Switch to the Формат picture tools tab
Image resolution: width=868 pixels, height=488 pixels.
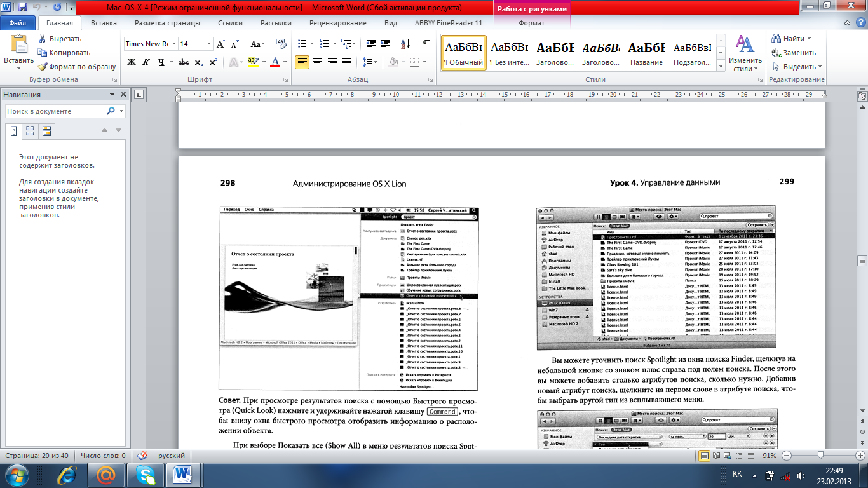531,23
